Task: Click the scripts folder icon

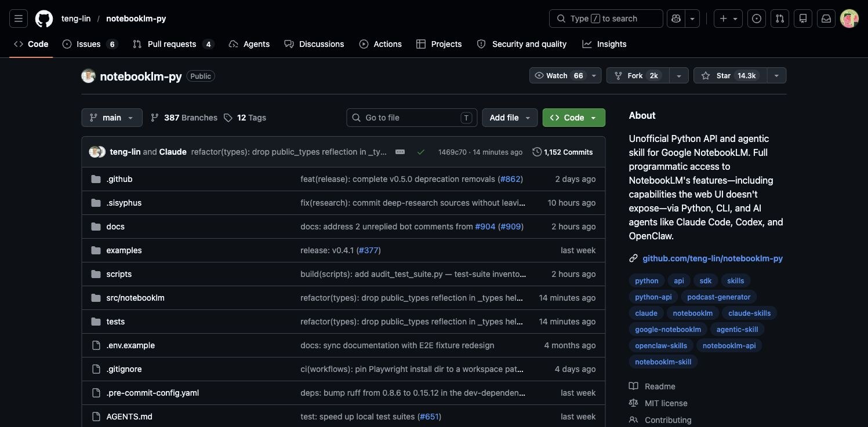Action: click(96, 274)
